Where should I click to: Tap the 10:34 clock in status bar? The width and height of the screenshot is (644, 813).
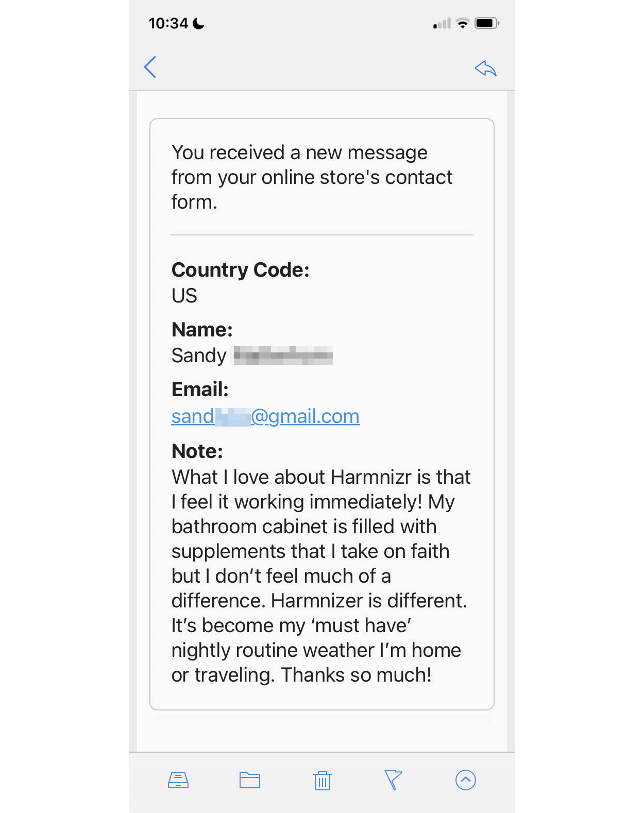pyautogui.click(x=168, y=24)
